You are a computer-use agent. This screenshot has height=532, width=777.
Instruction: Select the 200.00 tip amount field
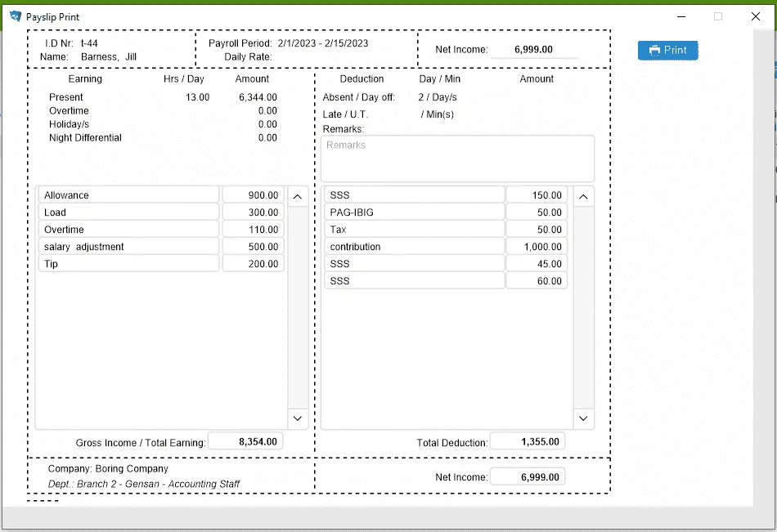[x=254, y=263]
